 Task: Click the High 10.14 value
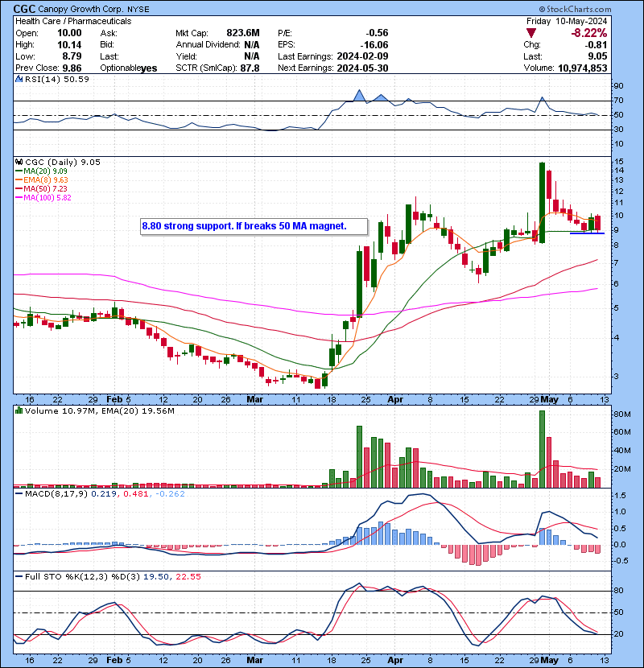tap(69, 45)
